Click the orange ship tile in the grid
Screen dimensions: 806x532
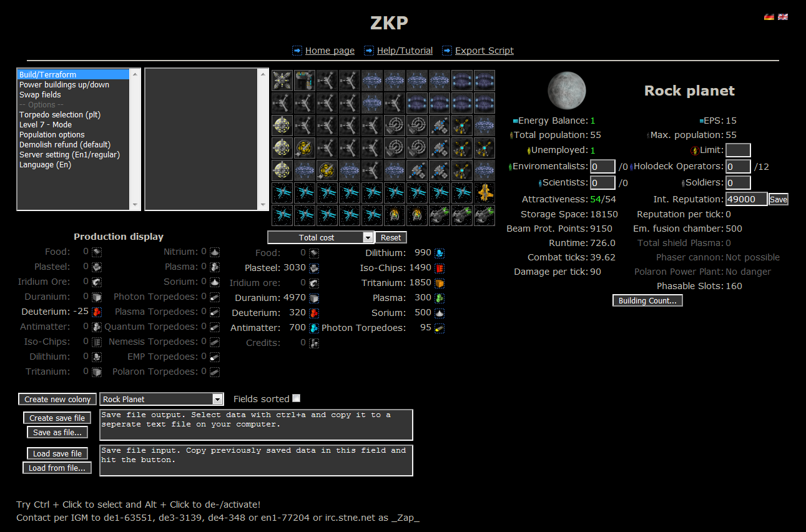tap(484, 193)
